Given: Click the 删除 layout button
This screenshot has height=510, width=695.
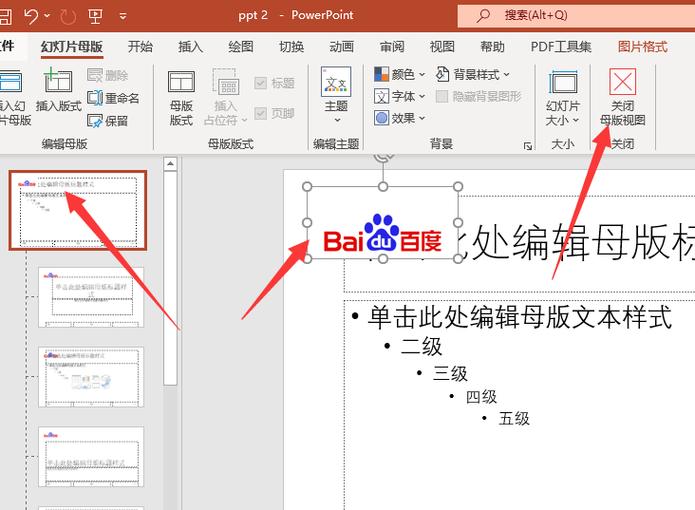Looking at the screenshot, I should tap(107, 75).
